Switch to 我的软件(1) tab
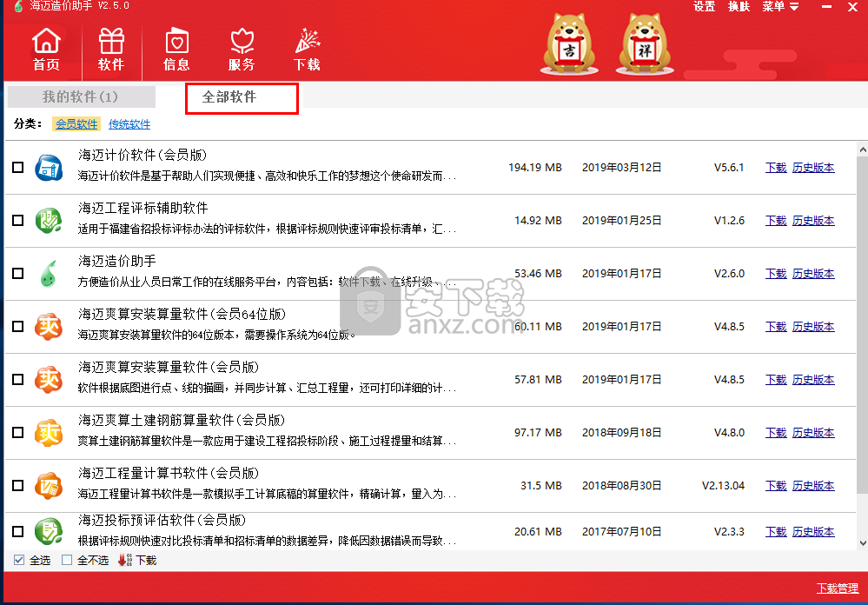Image resolution: width=868 pixels, height=605 pixels. (81, 97)
